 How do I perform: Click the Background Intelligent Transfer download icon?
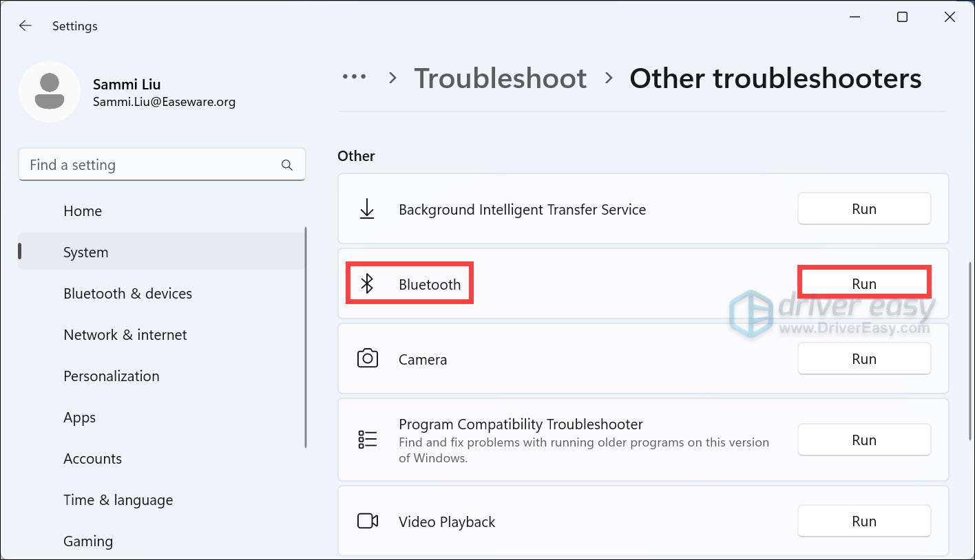point(367,209)
